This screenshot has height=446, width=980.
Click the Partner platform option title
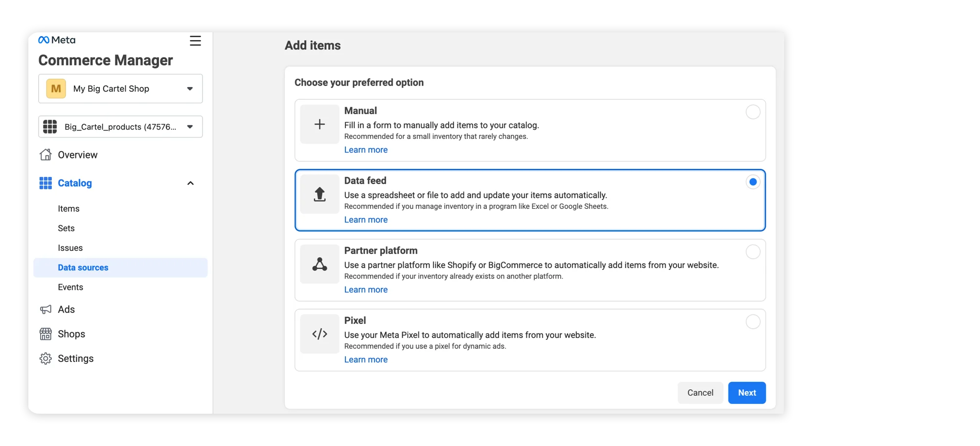tap(381, 250)
